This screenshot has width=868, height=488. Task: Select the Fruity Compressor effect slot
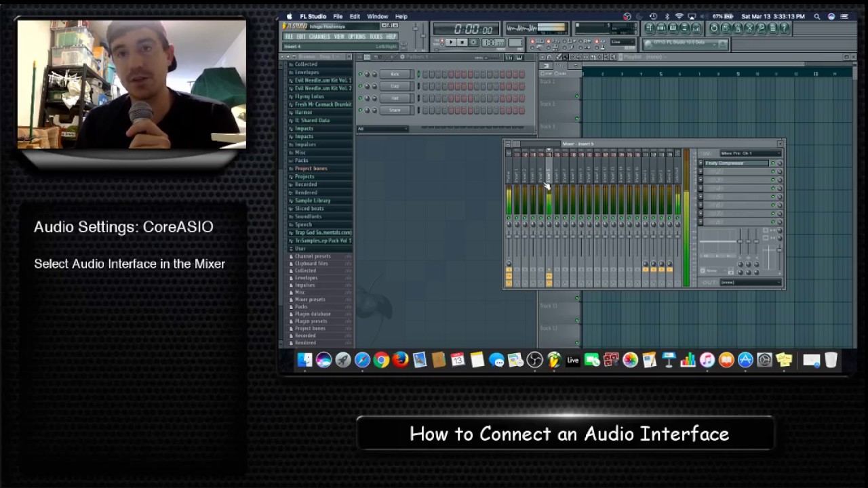(736, 163)
